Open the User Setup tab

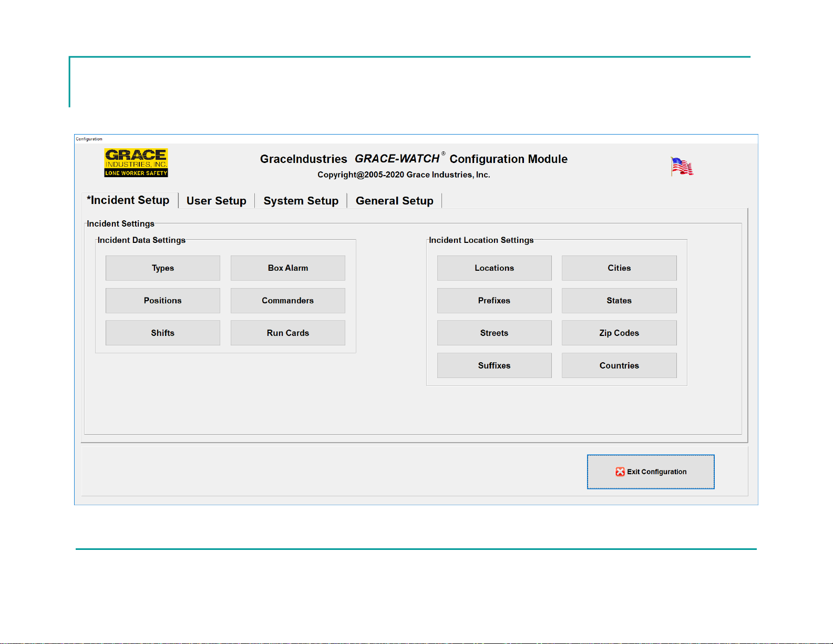coord(217,201)
